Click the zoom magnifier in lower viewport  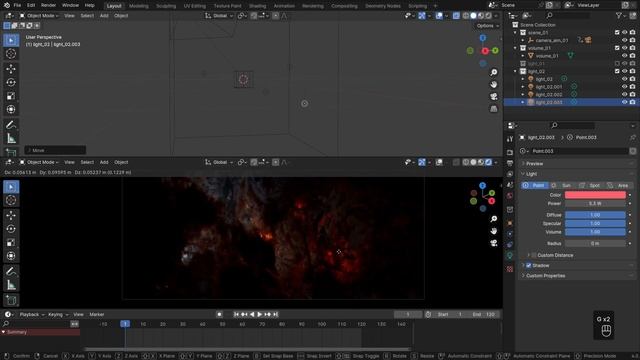click(x=493, y=219)
